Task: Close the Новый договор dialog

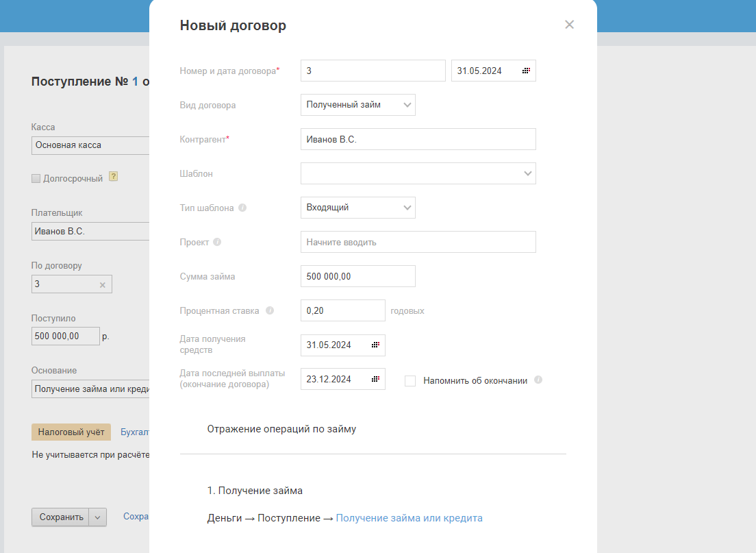Action: pos(569,25)
